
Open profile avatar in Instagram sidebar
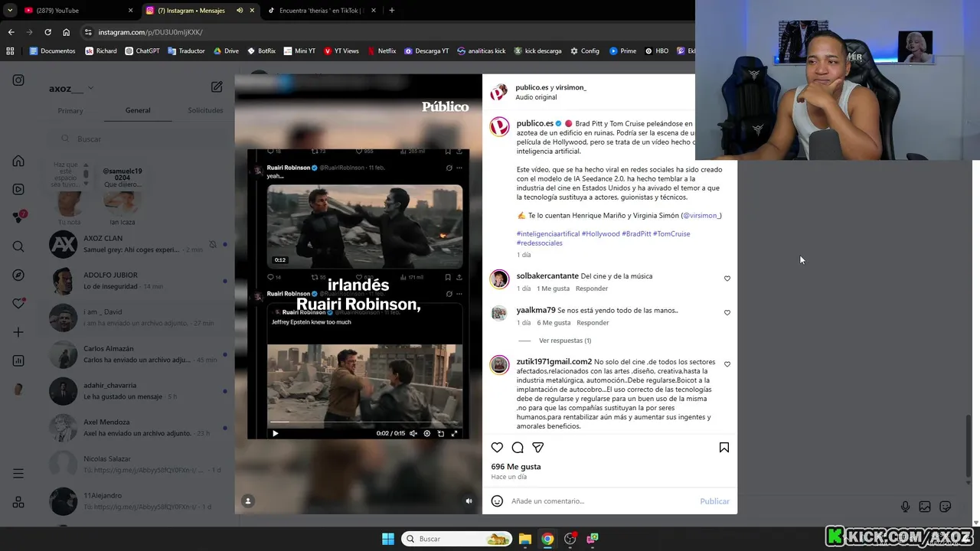point(18,389)
